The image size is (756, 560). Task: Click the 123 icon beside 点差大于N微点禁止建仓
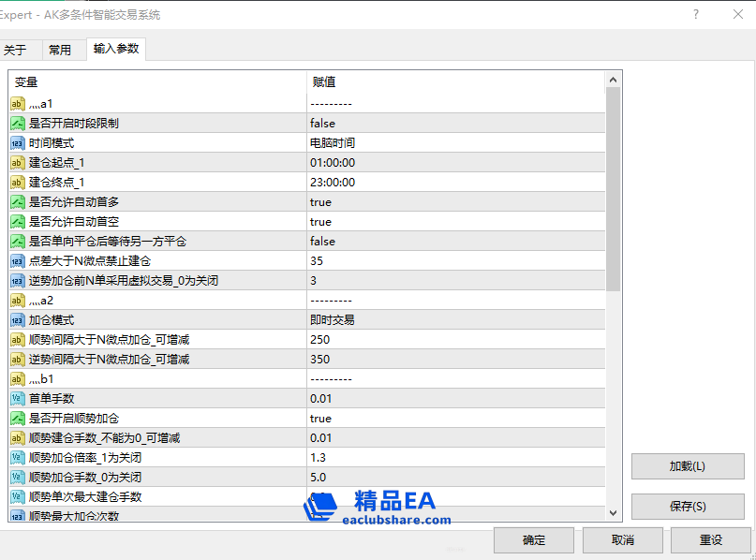pos(18,261)
